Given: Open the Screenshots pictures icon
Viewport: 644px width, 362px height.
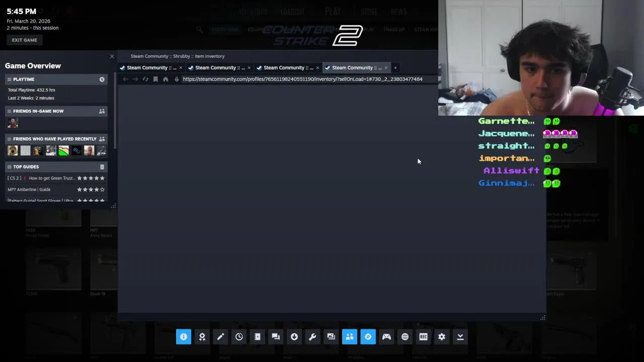Looking at the screenshot, I should pos(331,337).
